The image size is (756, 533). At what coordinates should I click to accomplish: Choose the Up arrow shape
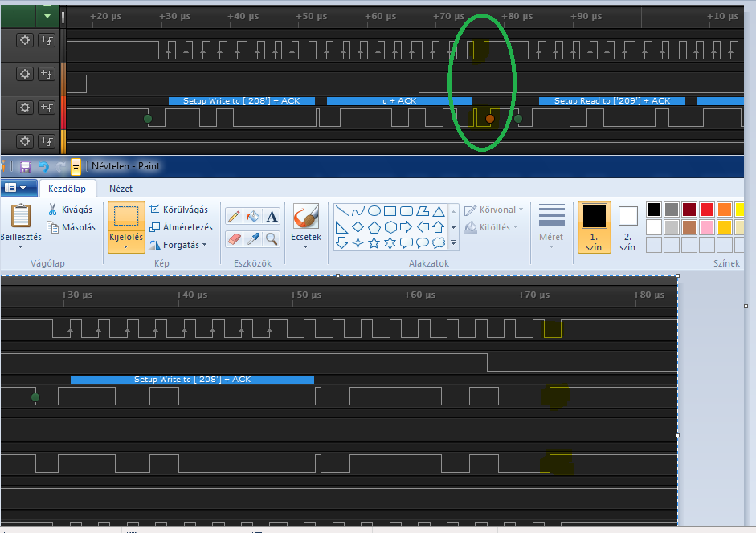tap(439, 227)
